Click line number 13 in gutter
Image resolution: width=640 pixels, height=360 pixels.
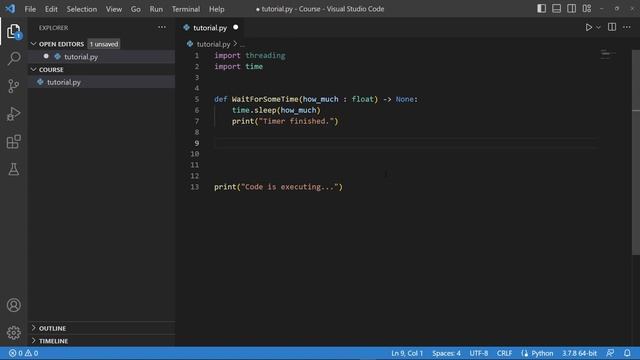tap(195, 187)
